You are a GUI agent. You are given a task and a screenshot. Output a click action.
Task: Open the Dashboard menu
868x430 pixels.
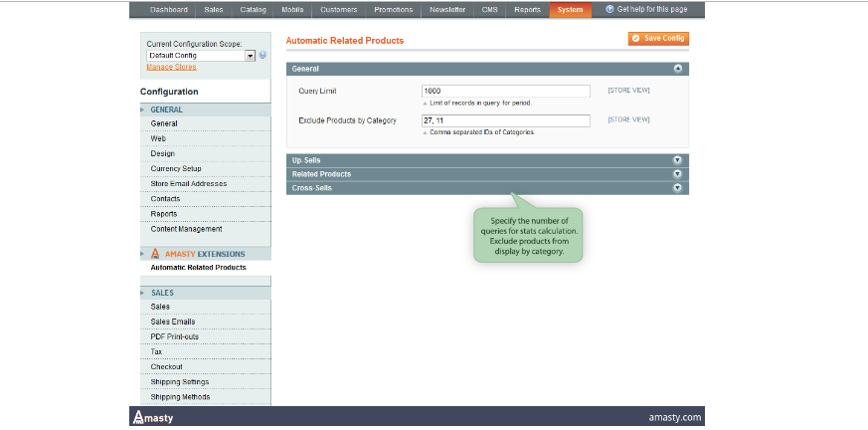click(x=169, y=9)
